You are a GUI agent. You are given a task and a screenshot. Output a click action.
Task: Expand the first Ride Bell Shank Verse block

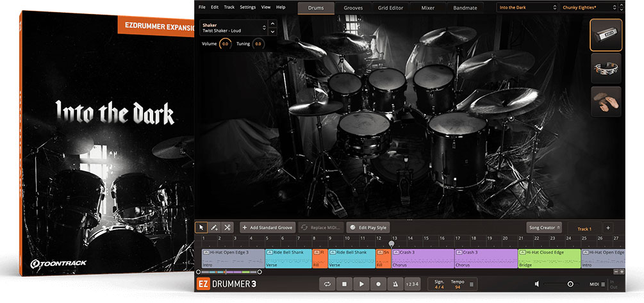pyautogui.click(x=269, y=252)
